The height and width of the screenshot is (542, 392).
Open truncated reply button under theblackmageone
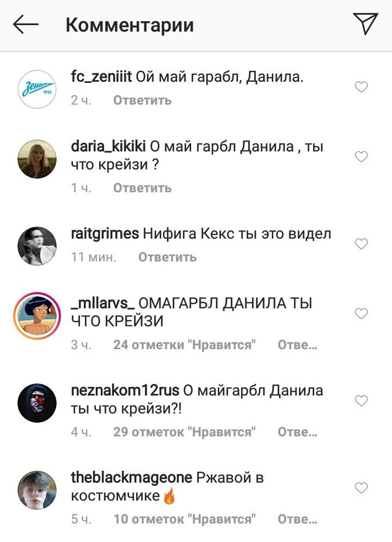[x=297, y=519]
